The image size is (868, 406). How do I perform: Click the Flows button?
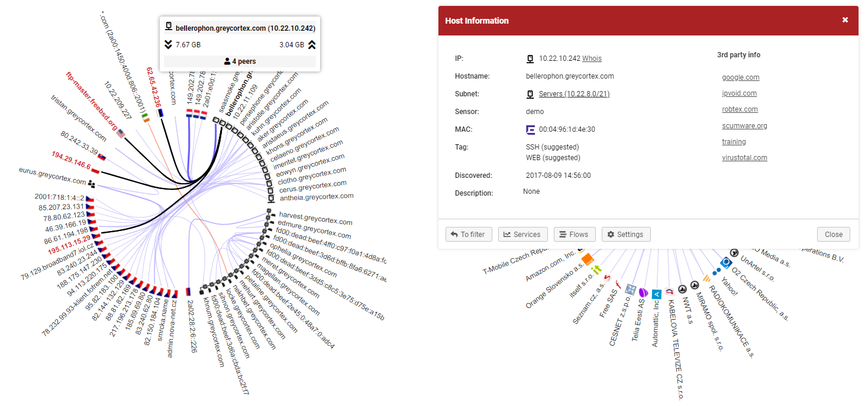pyautogui.click(x=575, y=234)
